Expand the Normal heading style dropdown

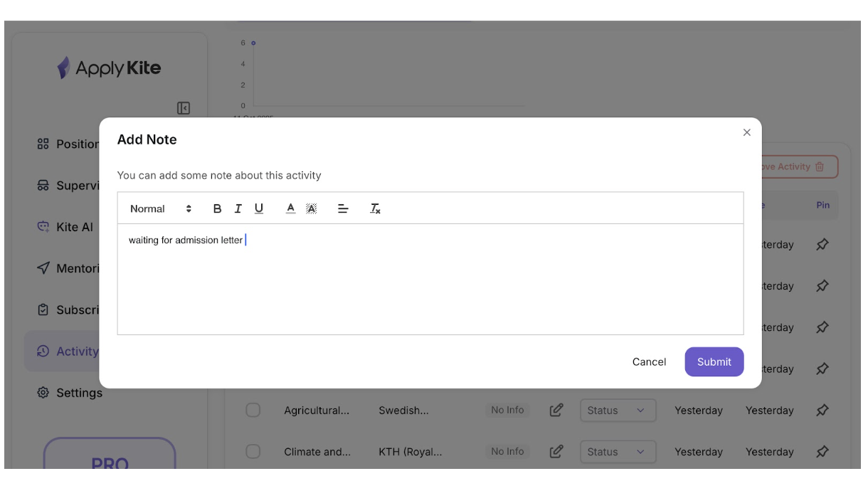click(x=161, y=208)
